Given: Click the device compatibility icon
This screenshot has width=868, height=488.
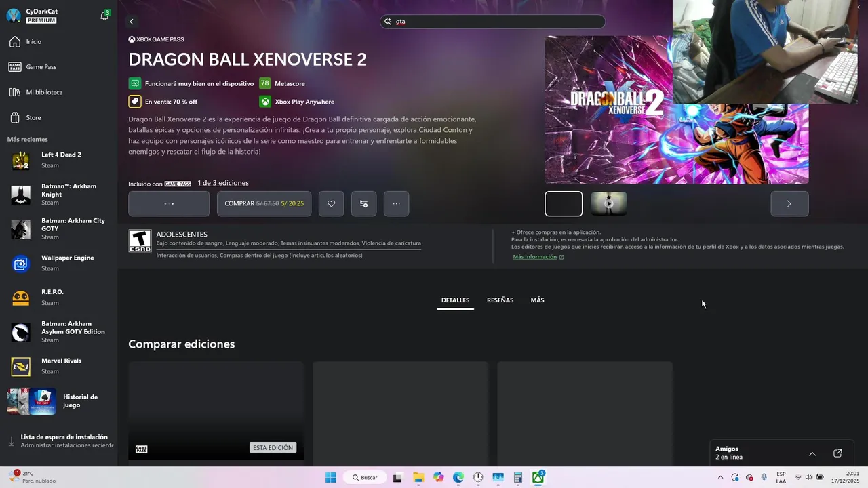Looking at the screenshot, I should click(x=134, y=83).
